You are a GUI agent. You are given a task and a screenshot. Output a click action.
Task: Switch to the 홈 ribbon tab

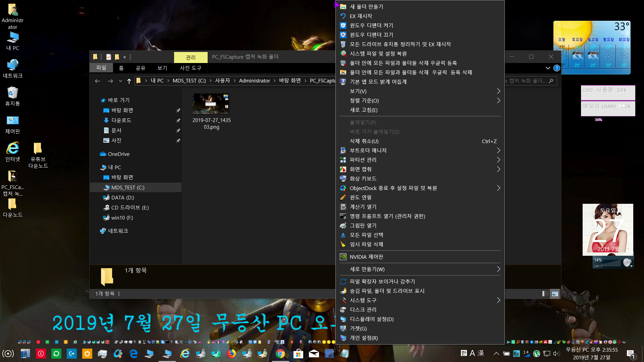click(121, 68)
